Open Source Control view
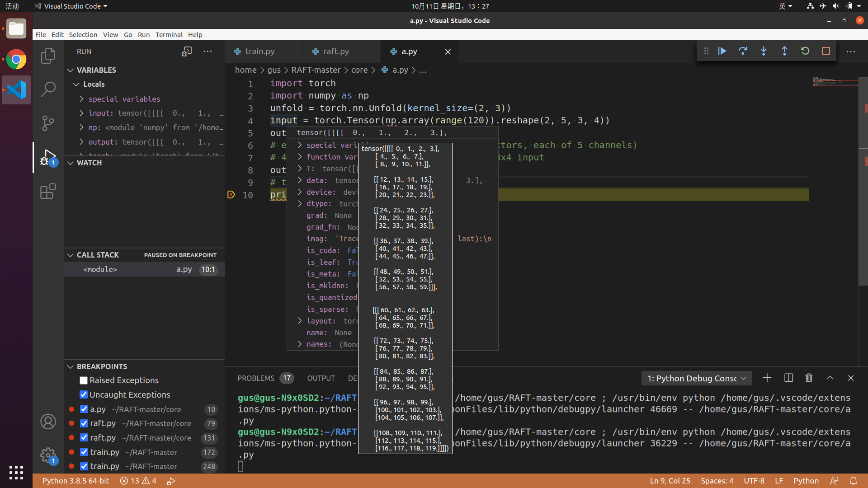The width and height of the screenshot is (868, 488). (48, 123)
